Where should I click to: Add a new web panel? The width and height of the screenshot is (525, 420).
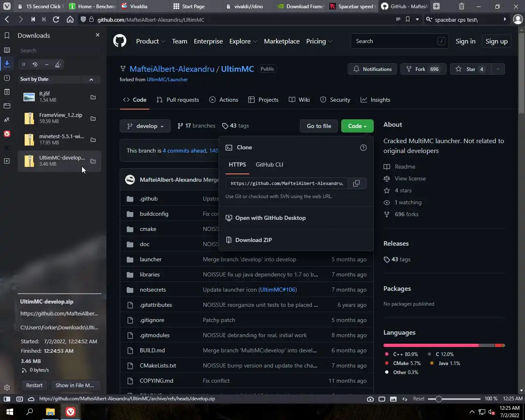(7, 161)
